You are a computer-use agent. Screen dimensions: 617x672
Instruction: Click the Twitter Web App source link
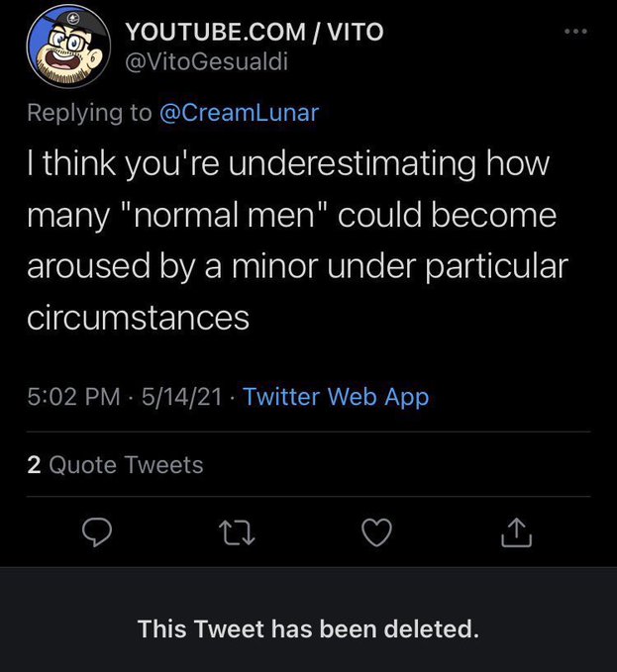336,397
